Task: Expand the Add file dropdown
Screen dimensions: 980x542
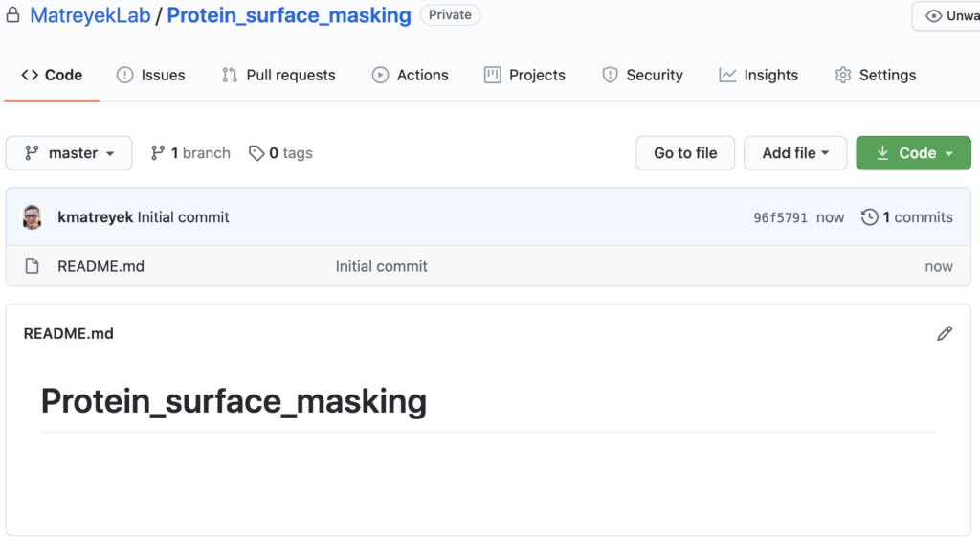Action: pyautogui.click(x=795, y=153)
